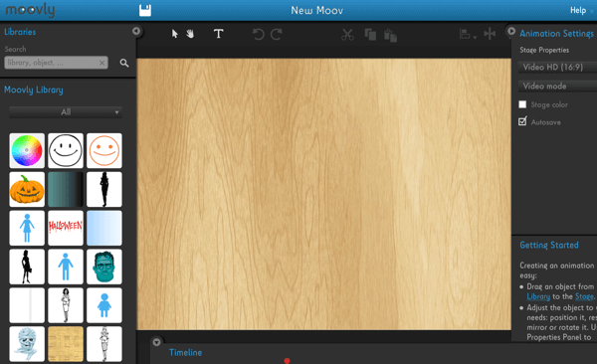Click the Moovly Library heading
The image size is (597, 364).
click(x=34, y=91)
